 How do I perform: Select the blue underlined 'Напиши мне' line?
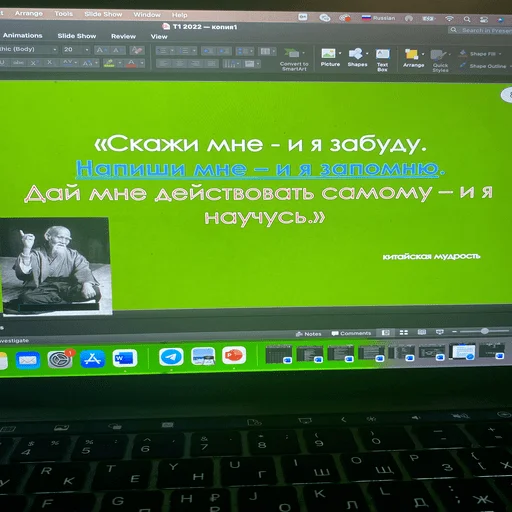tap(260, 169)
